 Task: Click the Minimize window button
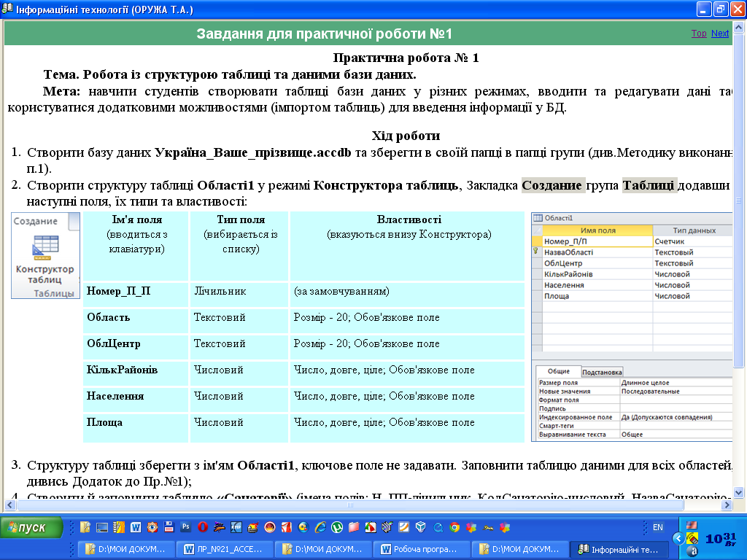tap(705, 9)
